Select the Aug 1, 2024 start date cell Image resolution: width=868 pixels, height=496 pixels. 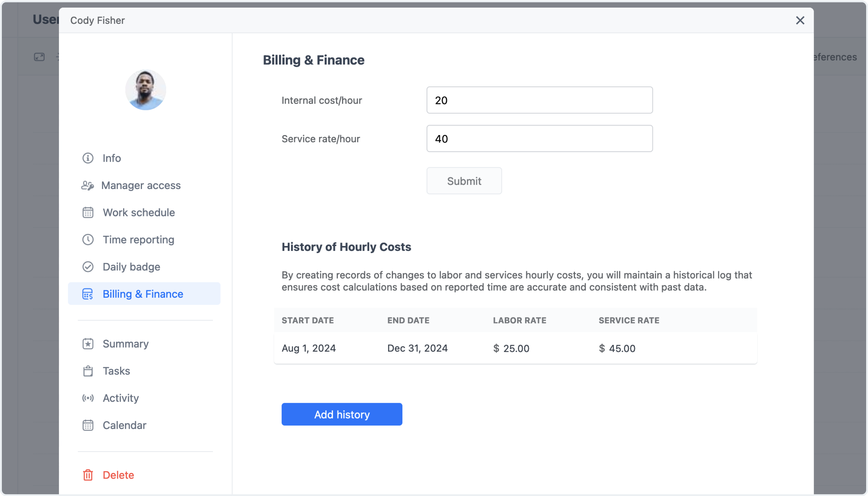tap(309, 348)
